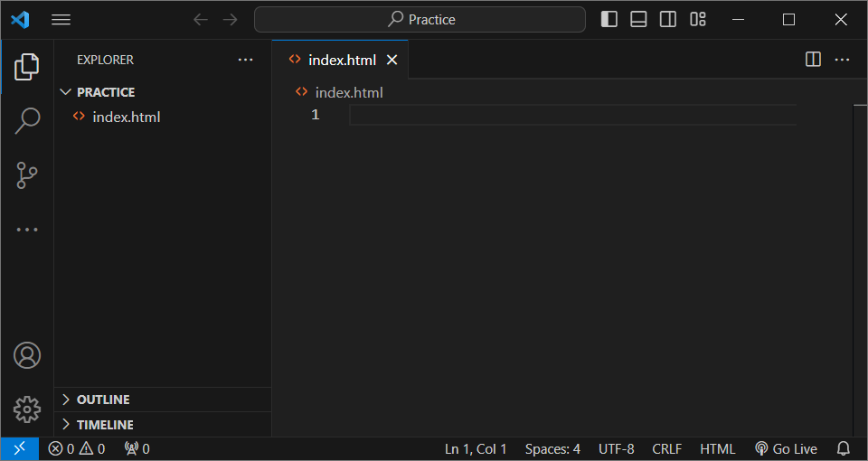Expand the OUTLINE section
The width and height of the screenshot is (868, 461).
pos(163,400)
